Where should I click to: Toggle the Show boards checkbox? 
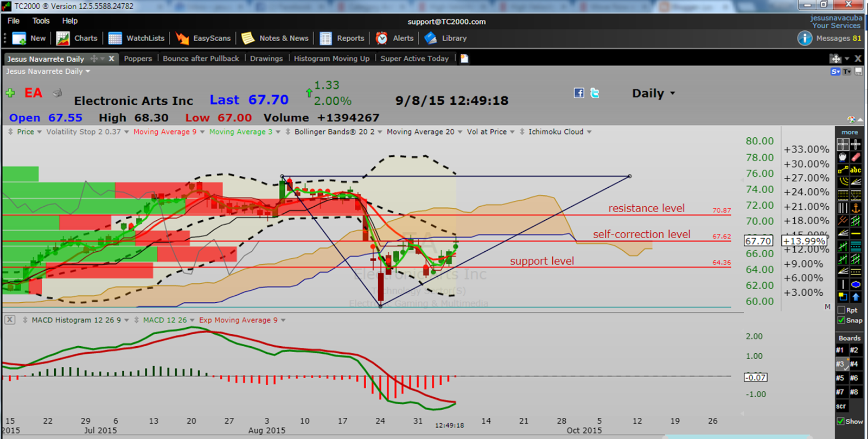(x=841, y=421)
